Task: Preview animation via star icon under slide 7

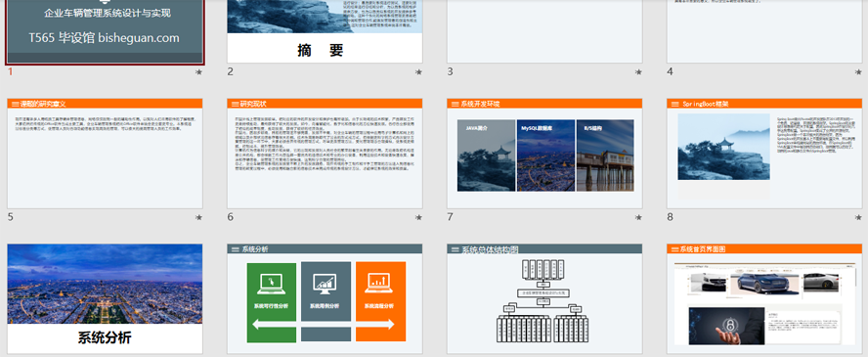Action: pos(638,217)
